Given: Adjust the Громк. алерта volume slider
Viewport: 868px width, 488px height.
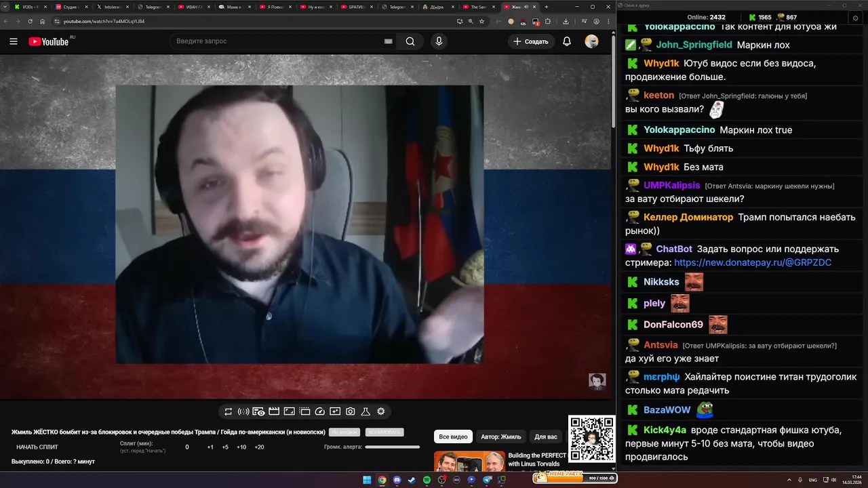Looking at the screenshot, I should point(392,447).
